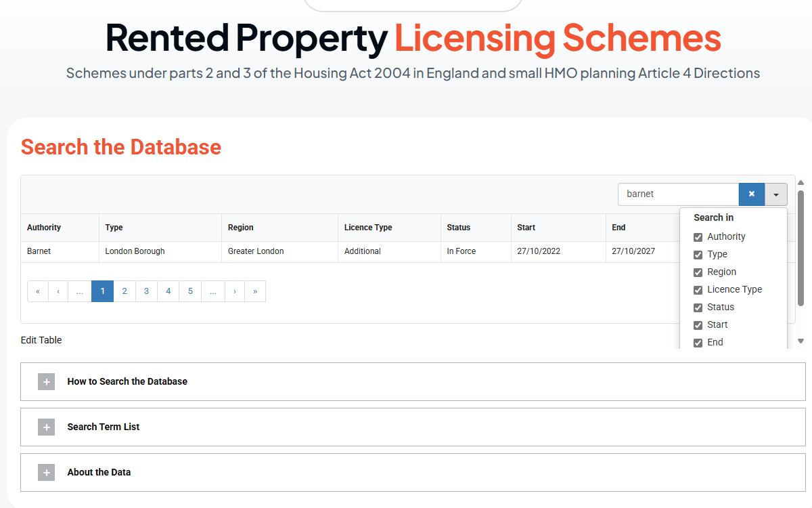Expand the About the Data section

coord(99,472)
